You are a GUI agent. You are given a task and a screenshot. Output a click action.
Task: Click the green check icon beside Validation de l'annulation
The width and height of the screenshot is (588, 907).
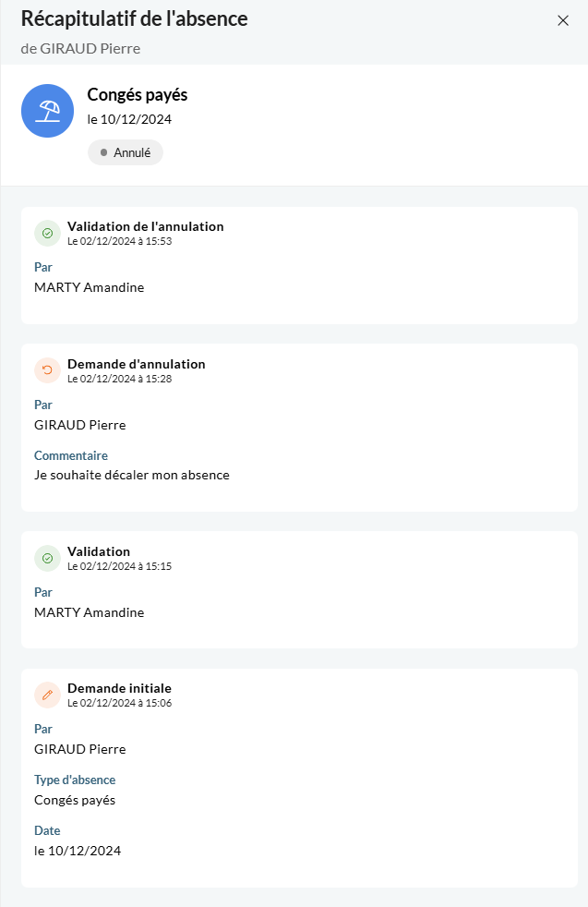coord(47,233)
